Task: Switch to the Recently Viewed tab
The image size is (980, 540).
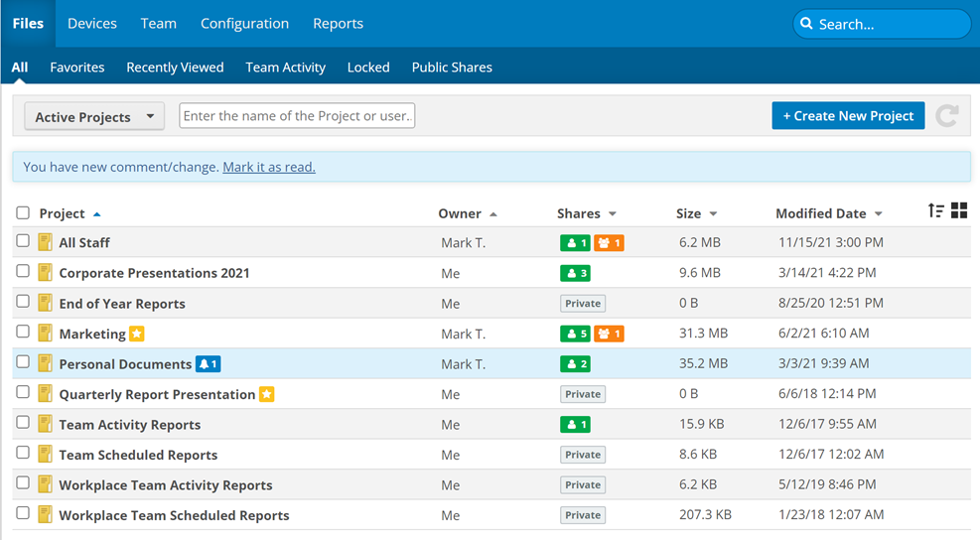Action: tap(175, 67)
